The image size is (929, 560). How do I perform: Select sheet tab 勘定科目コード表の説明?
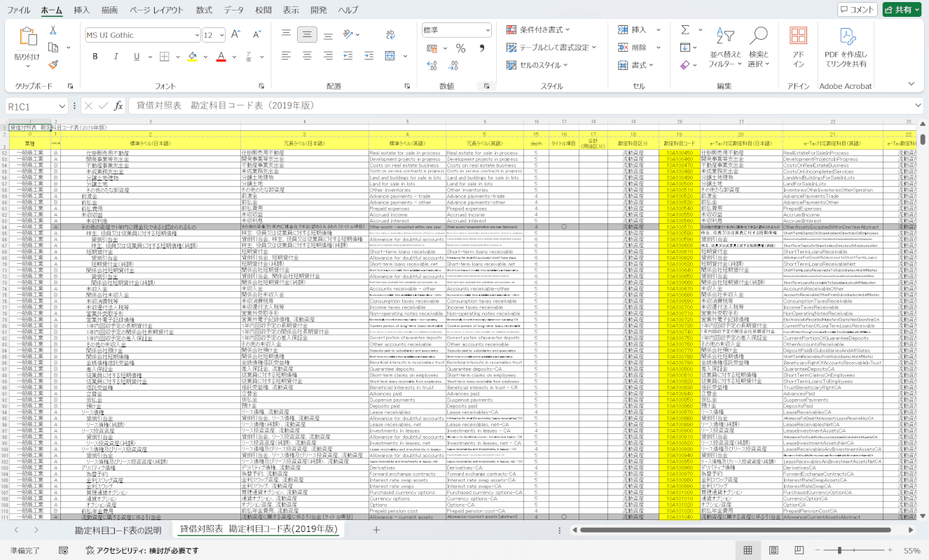click(x=118, y=530)
